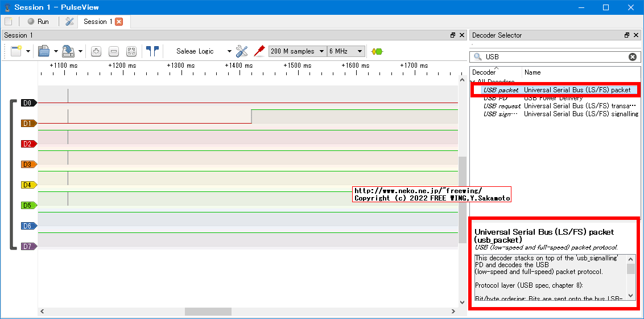Sort by the Name column header
The image size is (644, 319).
581,72
